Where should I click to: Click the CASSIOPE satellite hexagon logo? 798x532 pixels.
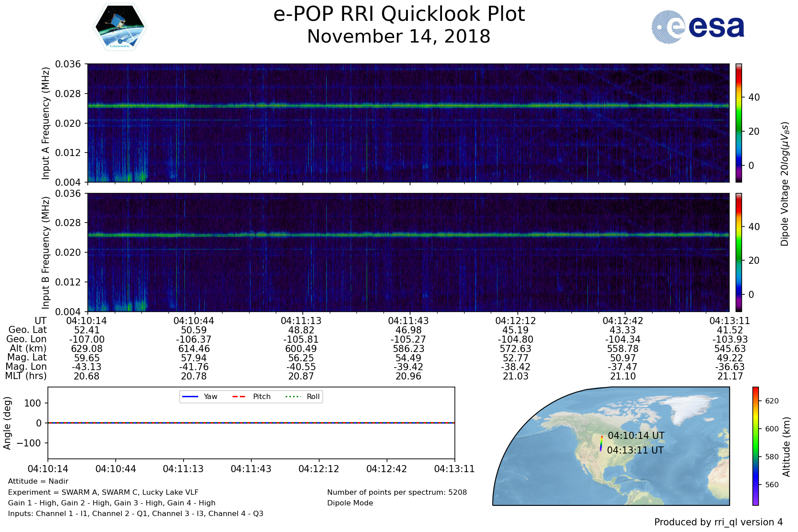pos(120,27)
